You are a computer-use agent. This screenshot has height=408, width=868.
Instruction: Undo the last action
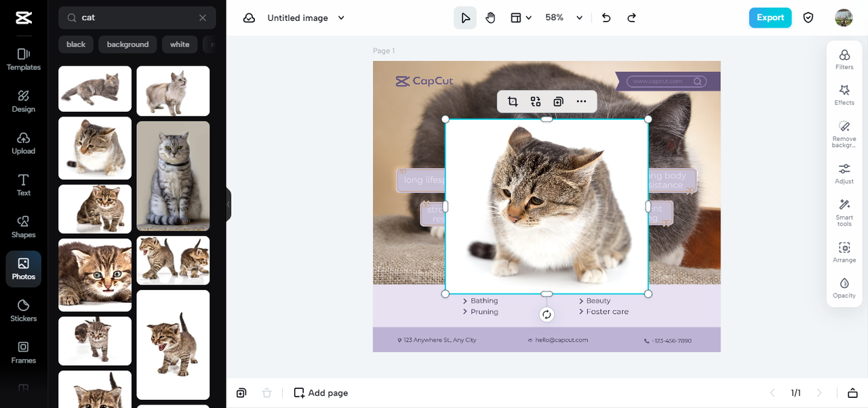(x=606, y=18)
